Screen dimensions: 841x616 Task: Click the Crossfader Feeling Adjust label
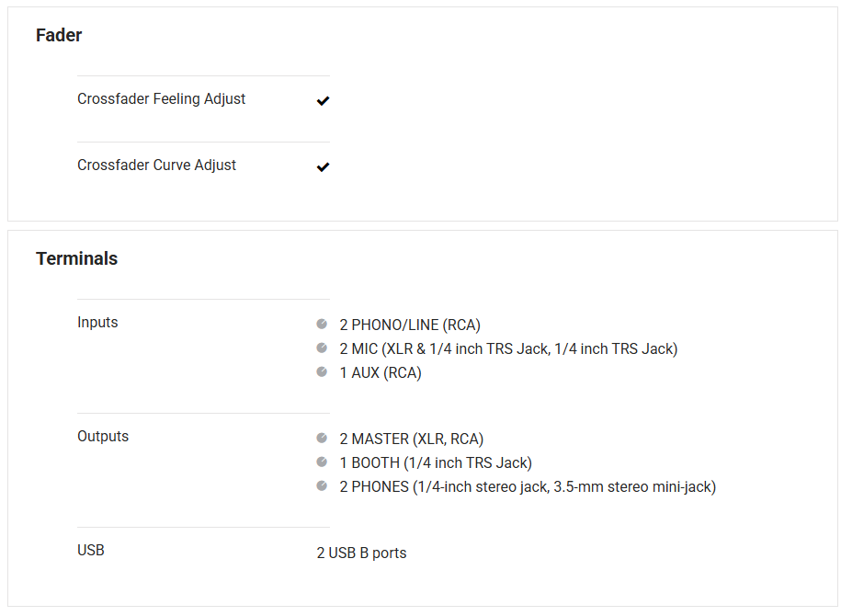[161, 98]
